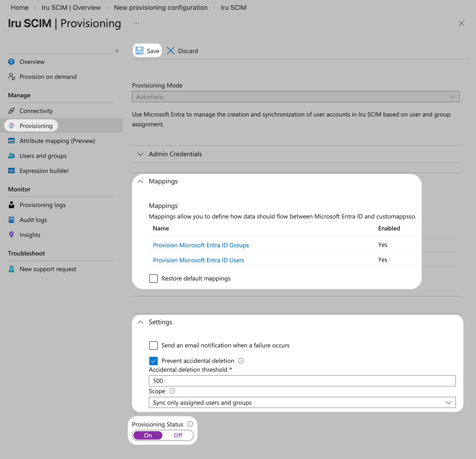Open Provisioning logs page

43,205
